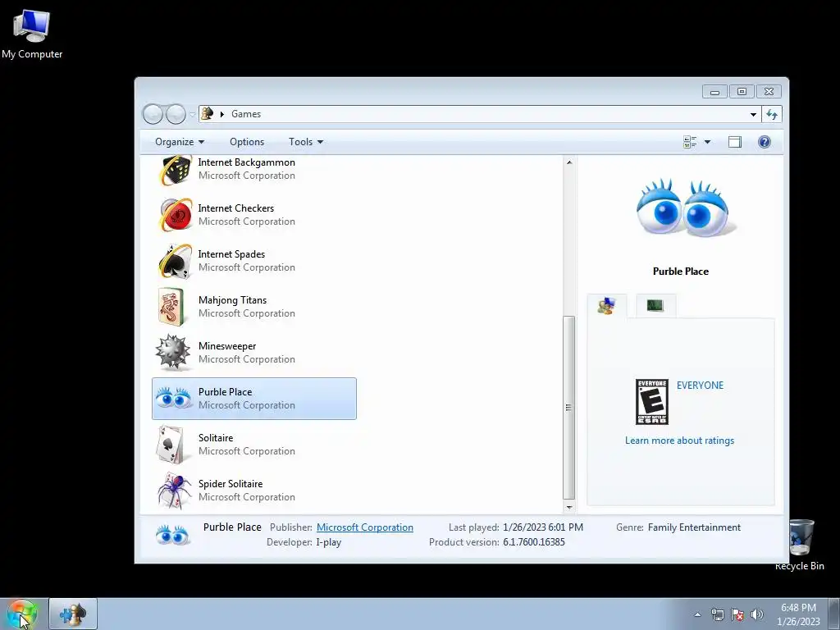Click the Games Explorer taskbar button
The image size is (840, 630).
point(73,614)
